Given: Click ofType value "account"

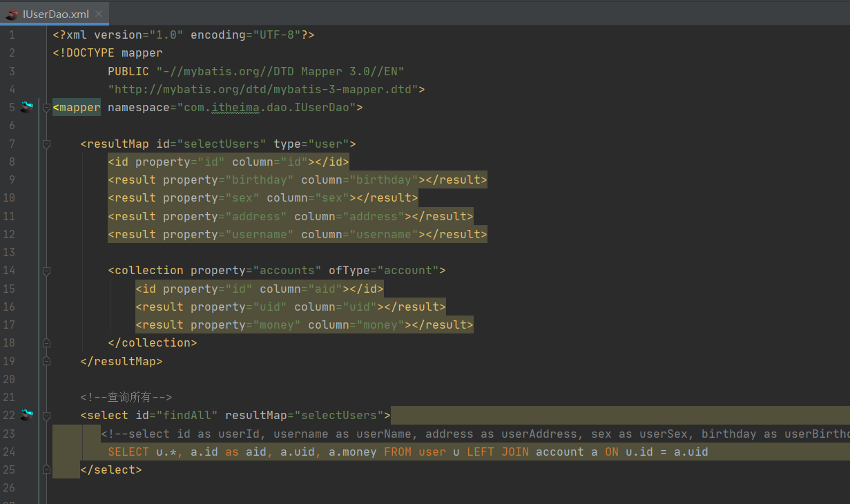Looking at the screenshot, I should [408, 270].
